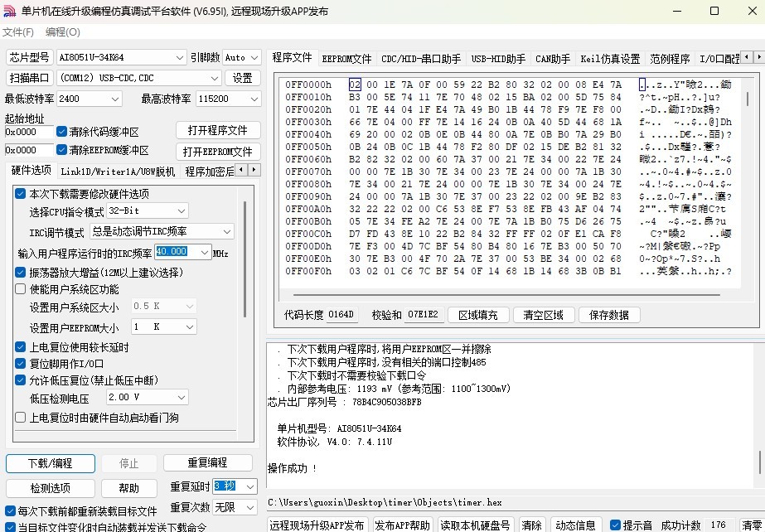765x532 pixels.
Task: Toggle 当目标文件变化时自动装载 checkbox
Action: 10,528
